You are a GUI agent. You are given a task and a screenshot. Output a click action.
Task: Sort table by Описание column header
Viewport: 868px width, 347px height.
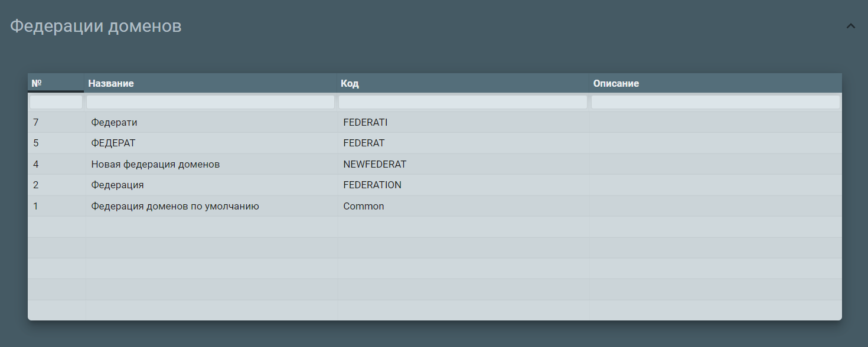point(616,83)
